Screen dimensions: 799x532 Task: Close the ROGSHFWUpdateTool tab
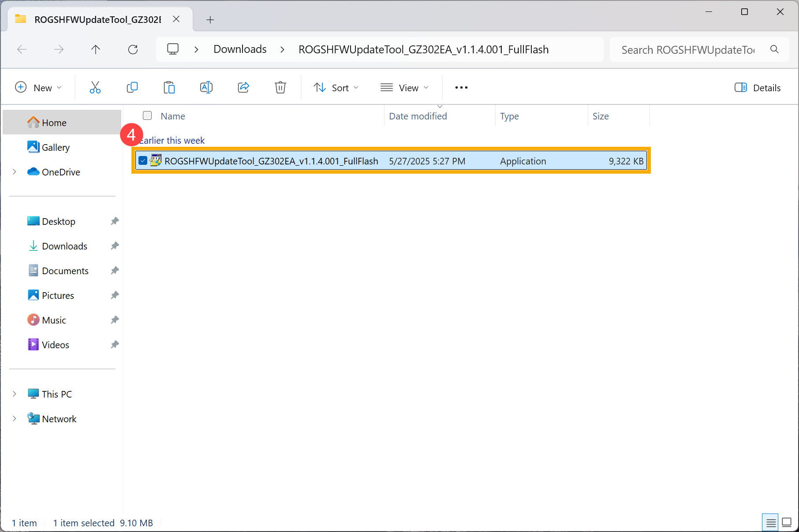point(176,19)
